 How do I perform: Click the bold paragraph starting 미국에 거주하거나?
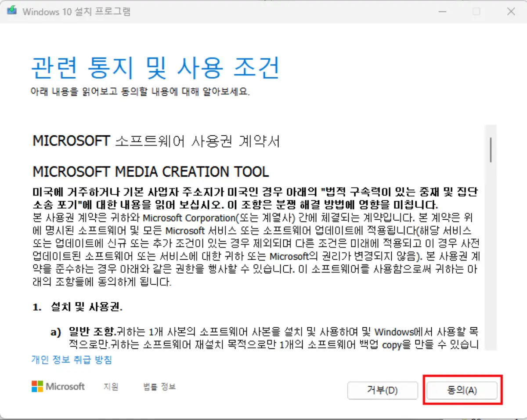click(x=255, y=199)
